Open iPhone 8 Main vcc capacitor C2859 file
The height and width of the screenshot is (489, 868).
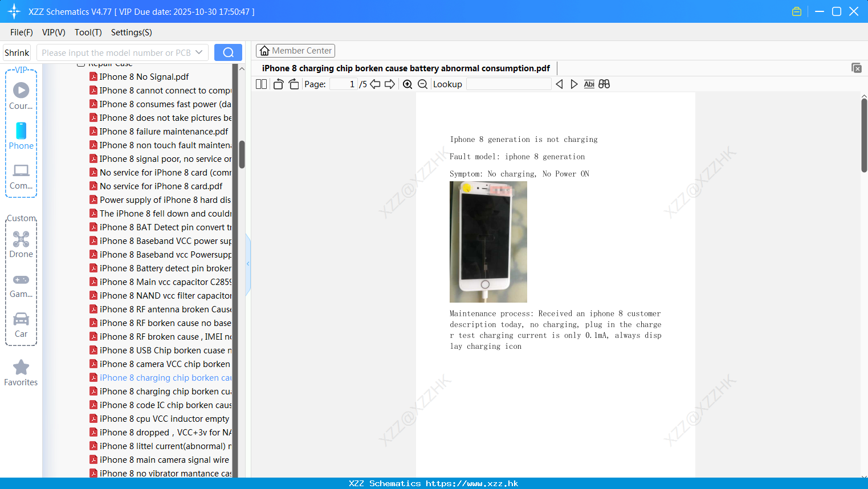(x=160, y=282)
